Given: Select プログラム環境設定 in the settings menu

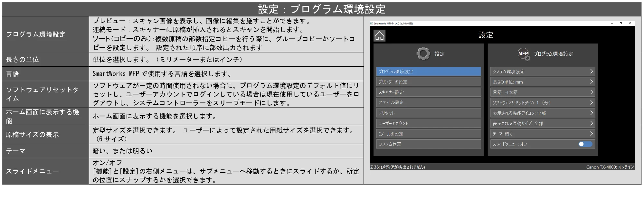Looking at the screenshot, I should point(428,71).
